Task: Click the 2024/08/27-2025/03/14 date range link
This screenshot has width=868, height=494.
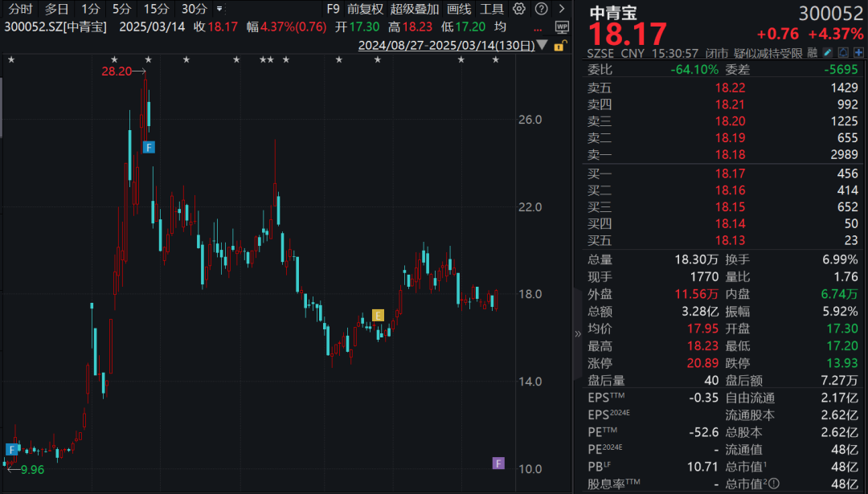Action: click(446, 45)
